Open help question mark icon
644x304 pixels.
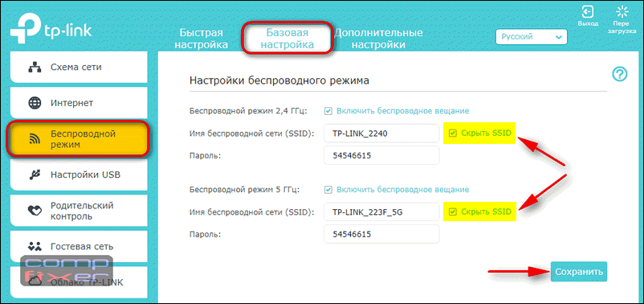tap(619, 75)
